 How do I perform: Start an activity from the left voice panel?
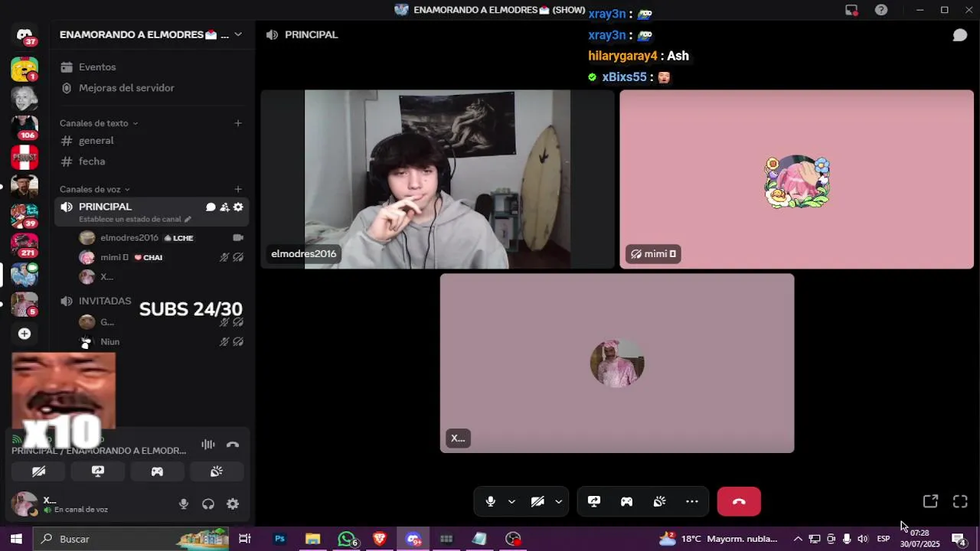point(157,471)
